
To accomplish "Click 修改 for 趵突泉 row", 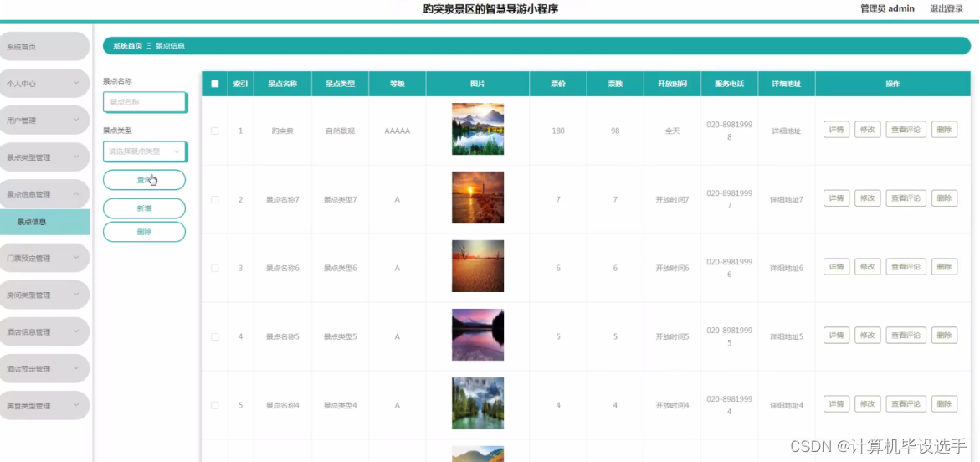I will tap(868, 130).
